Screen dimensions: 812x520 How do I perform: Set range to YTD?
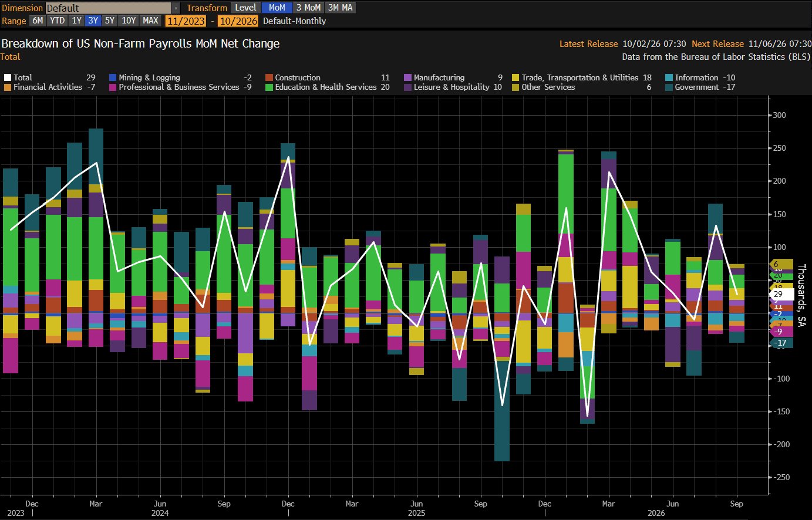(58, 21)
